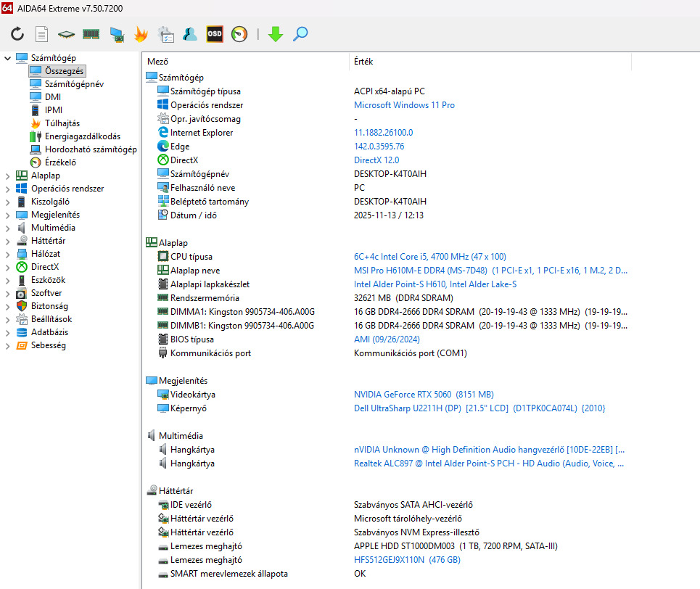Screen dimensions: 700x589
Task: Select Biztonság in the tree
Action: tap(49, 306)
